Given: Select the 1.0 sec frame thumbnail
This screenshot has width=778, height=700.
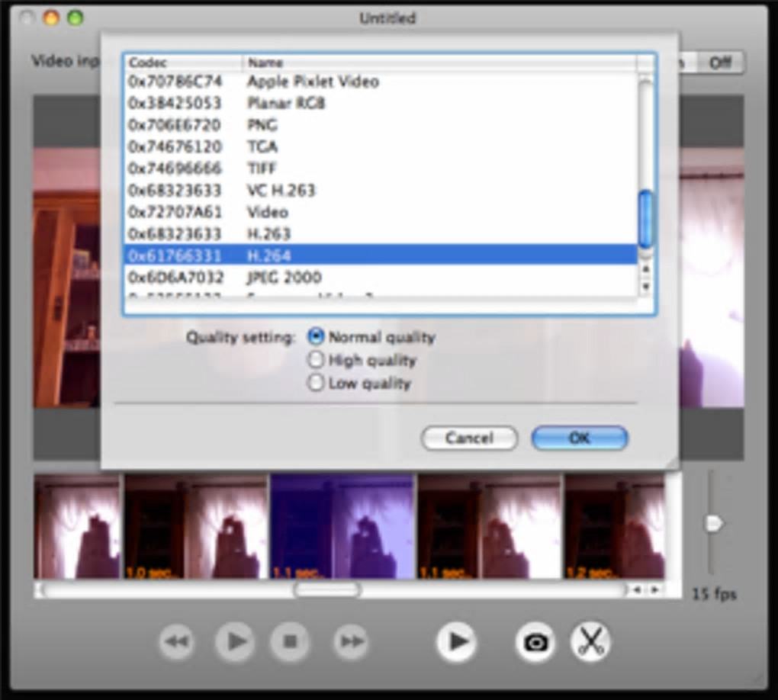Looking at the screenshot, I should tap(196, 527).
